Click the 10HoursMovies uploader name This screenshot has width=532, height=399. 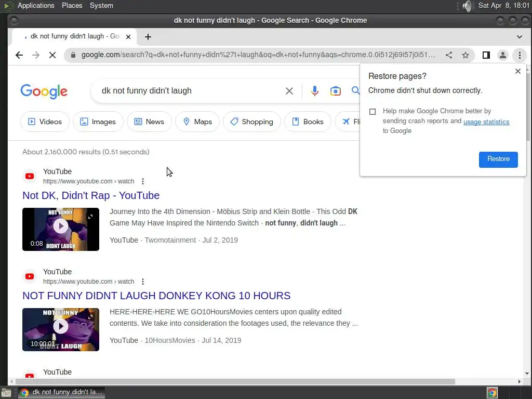(x=170, y=340)
